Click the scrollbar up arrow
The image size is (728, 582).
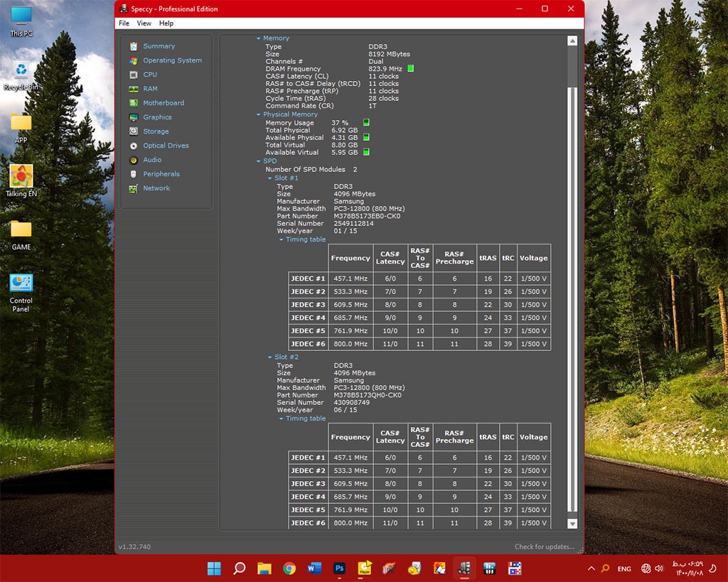tap(572, 41)
